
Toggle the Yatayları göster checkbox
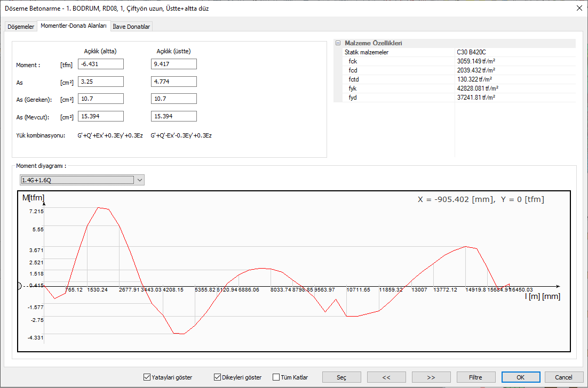[147, 377]
